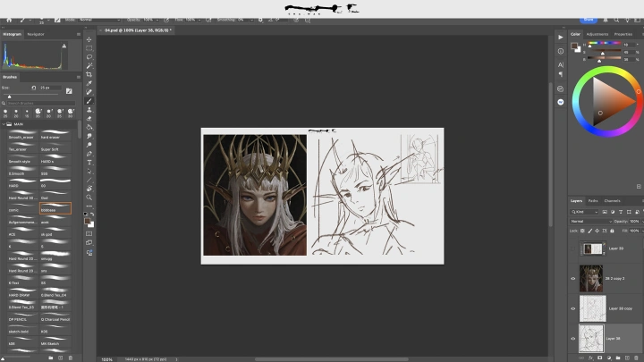Collapse the MAIN brush group
The image size is (644, 362).
point(4,124)
